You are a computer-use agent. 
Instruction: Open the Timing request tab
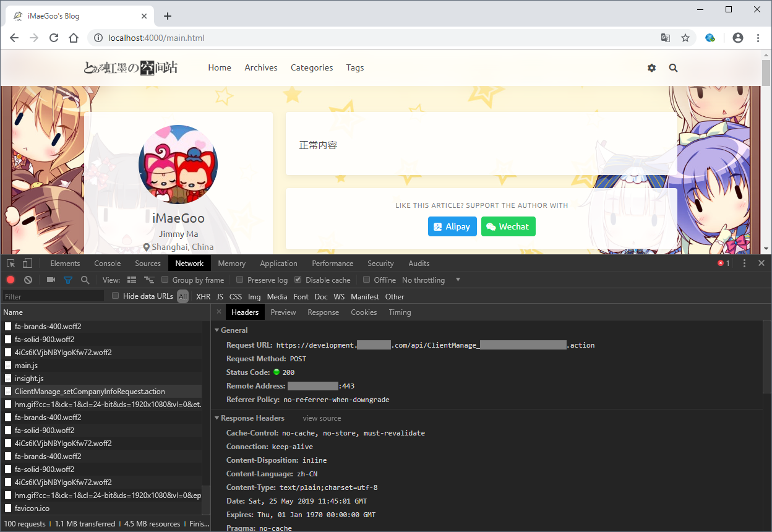pyautogui.click(x=400, y=312)
